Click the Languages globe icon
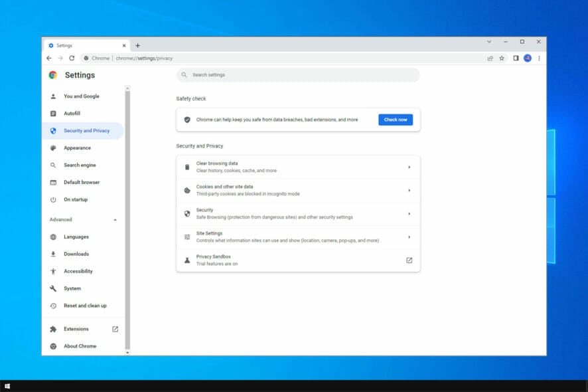This screenshot has width=588, height=392. (54, 237)
